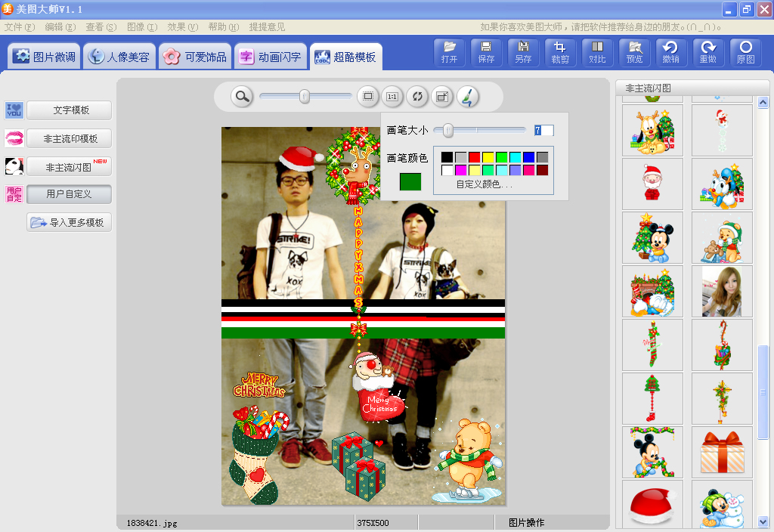Click the rotate image icon
The width and height of the screenshot is (774, 532).
(417, 96)
